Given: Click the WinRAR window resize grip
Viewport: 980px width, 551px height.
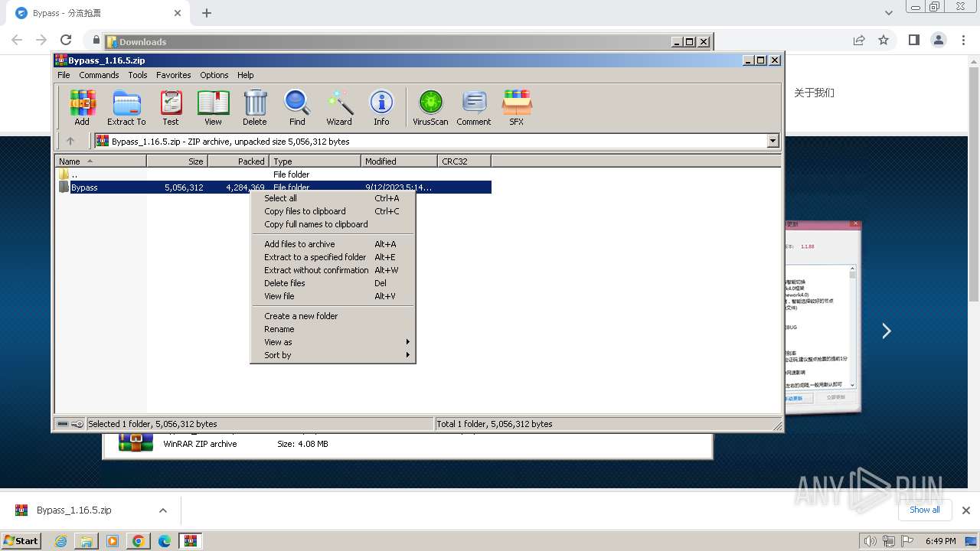Looking at the screenshot, I should pos(777,425).
